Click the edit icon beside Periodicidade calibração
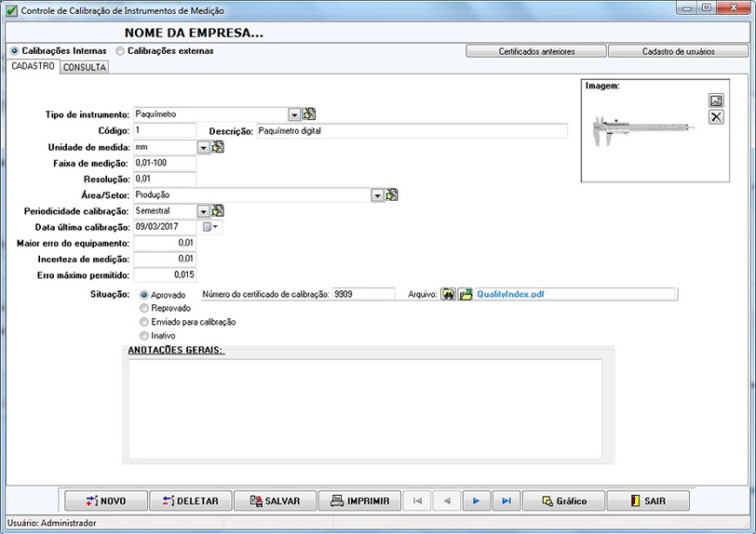This screenshot has height=534, width=756. 218,211
